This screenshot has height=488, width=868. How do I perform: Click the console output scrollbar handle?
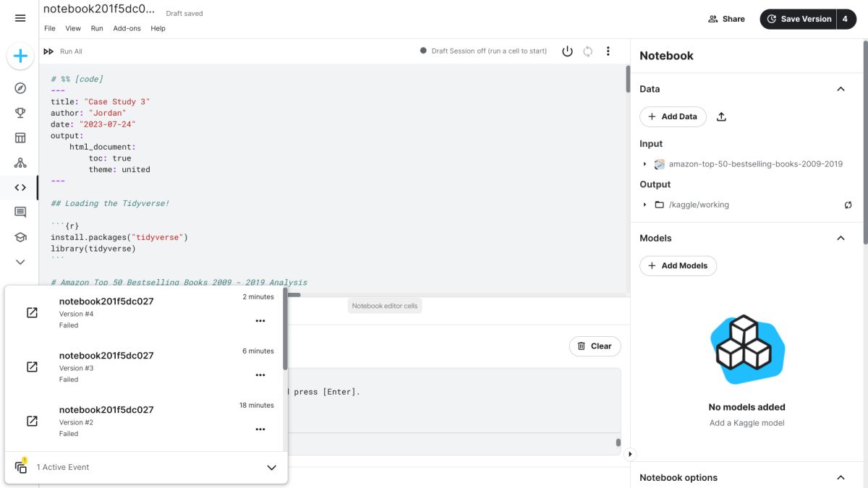(618, 442)
